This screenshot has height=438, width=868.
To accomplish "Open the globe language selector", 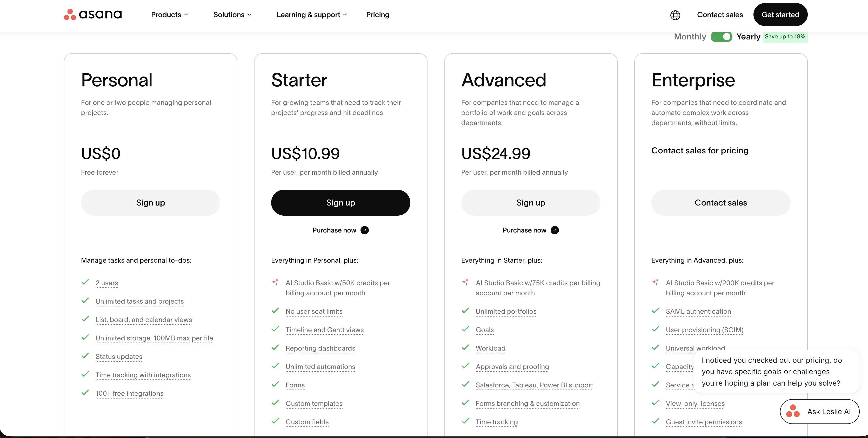I will click(x=675, y=15).
